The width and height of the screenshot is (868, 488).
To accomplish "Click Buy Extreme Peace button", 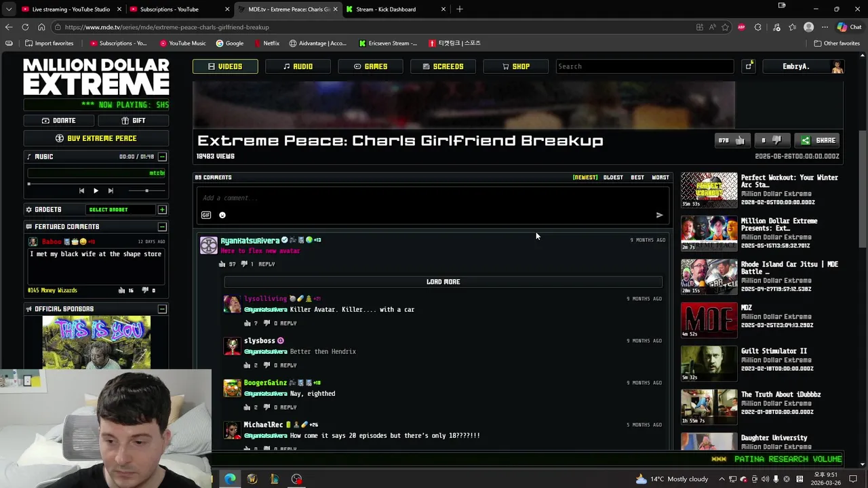I will coord(96,138).
